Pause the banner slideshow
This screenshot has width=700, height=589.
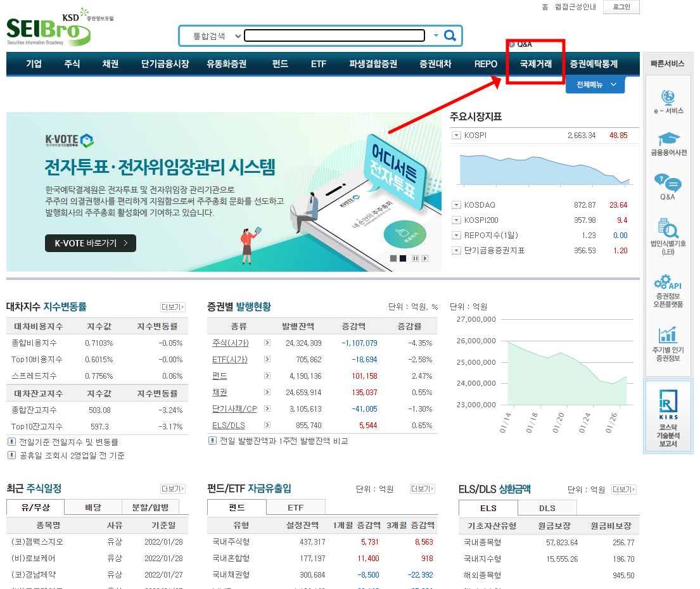[415, 258]
